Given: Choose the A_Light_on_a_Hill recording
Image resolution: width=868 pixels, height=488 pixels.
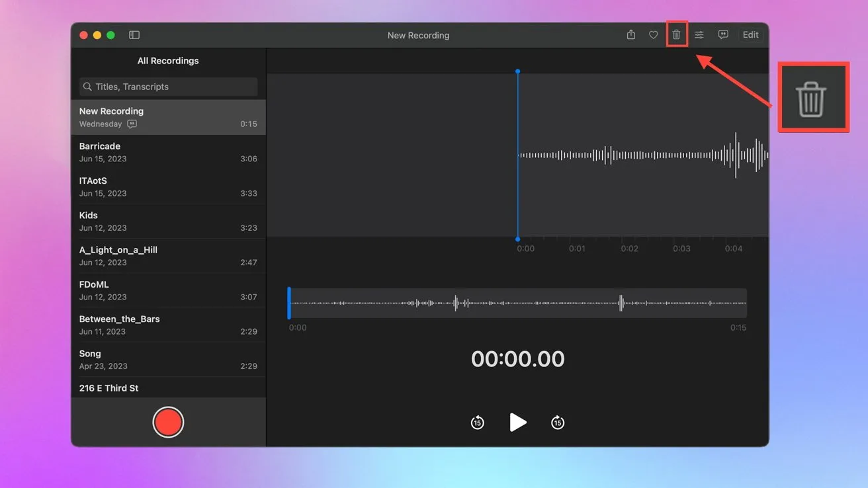Looking at the screenshot, I should click(x=168, y=256).
